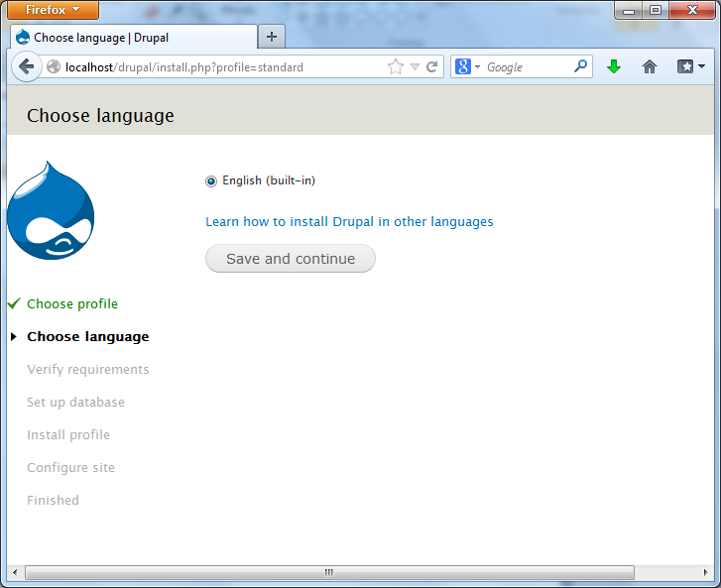Viewport: 721px width, 588px height.
Task: Select the English (built-in) radio option
Action: click(211, 181)
